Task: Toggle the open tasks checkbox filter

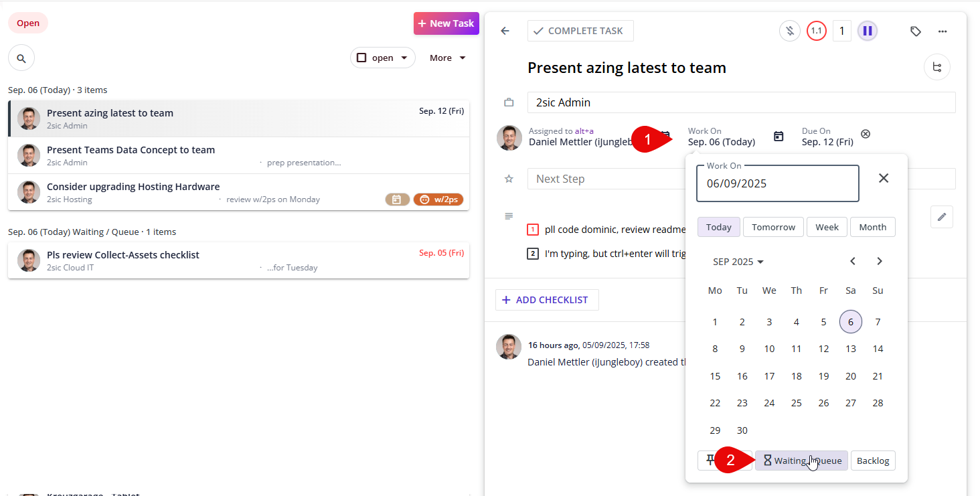Action: pos(362,58)
